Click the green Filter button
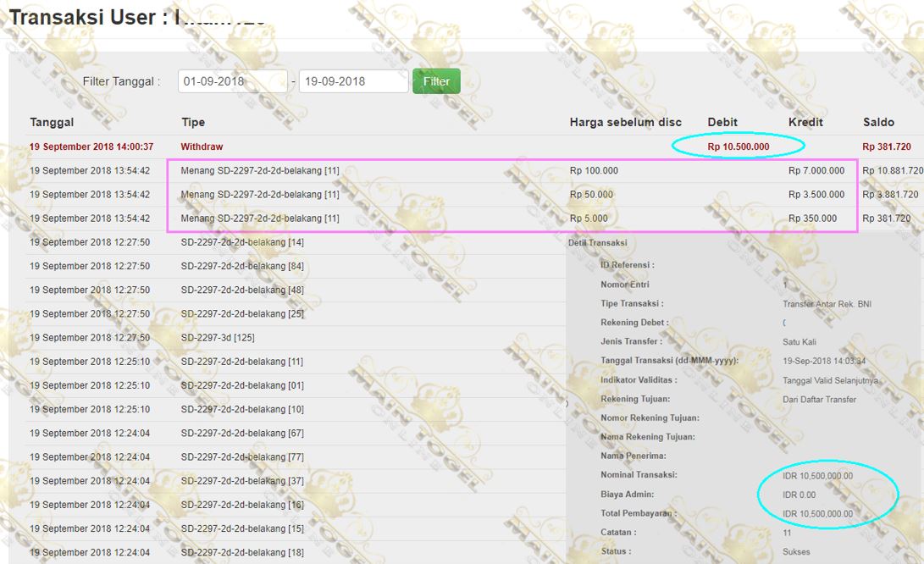This screenshot has width=924, height=564. coord(436,81)
